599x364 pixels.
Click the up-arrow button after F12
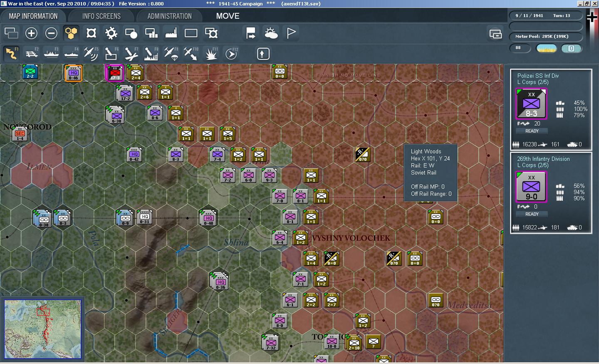point(263,54)
